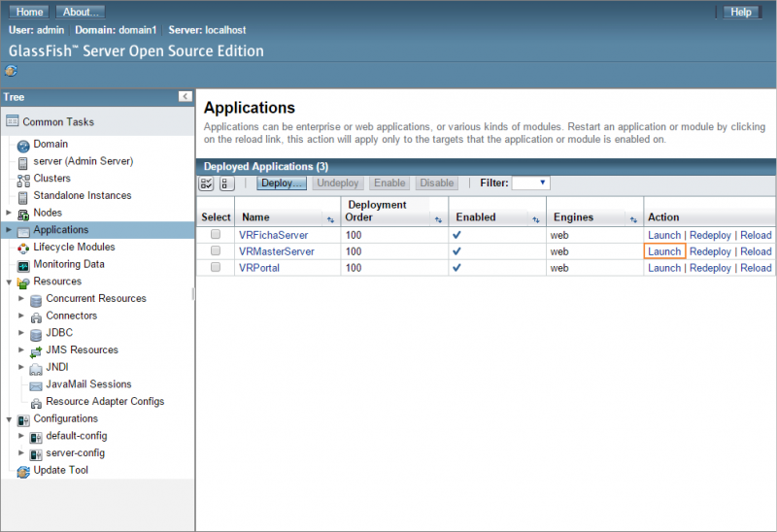Click the Home button
777x532 pixels.
pyautogui.click(x=29, y=12)
